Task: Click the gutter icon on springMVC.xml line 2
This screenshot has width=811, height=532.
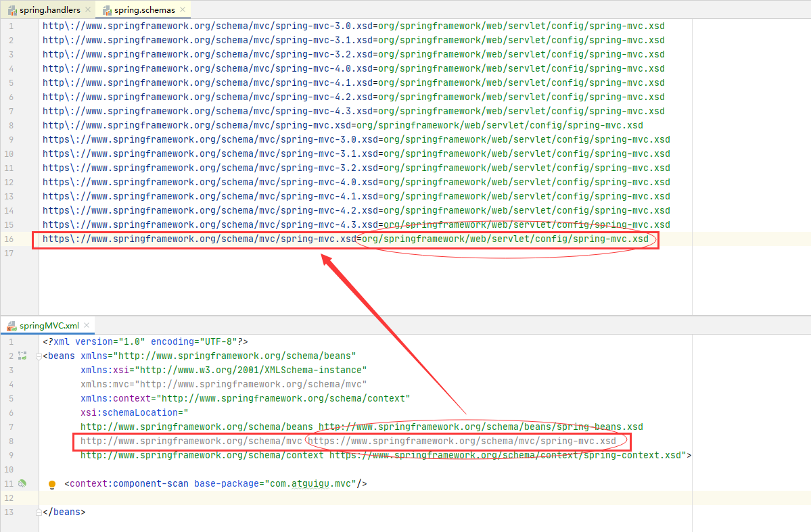Action: (22, 356)
